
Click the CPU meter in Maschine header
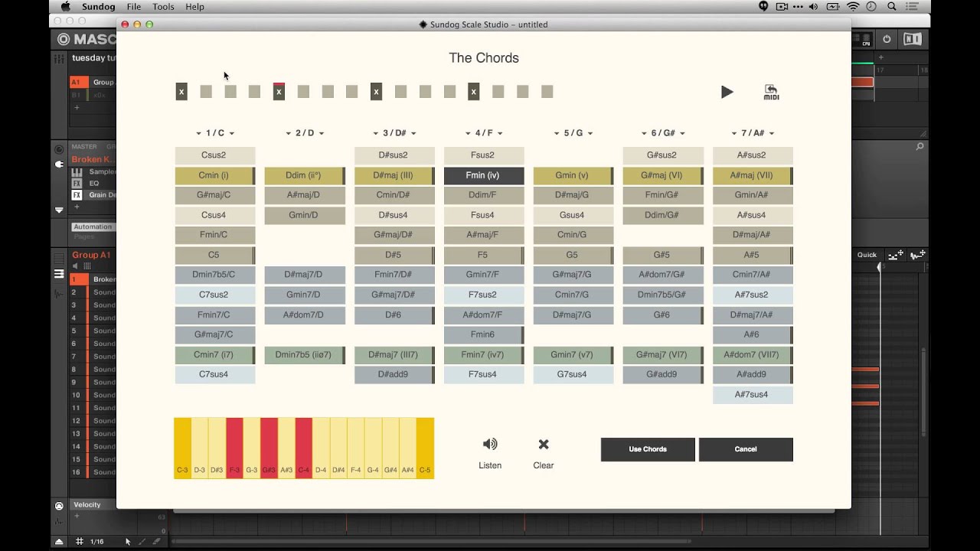click(865, 39)
